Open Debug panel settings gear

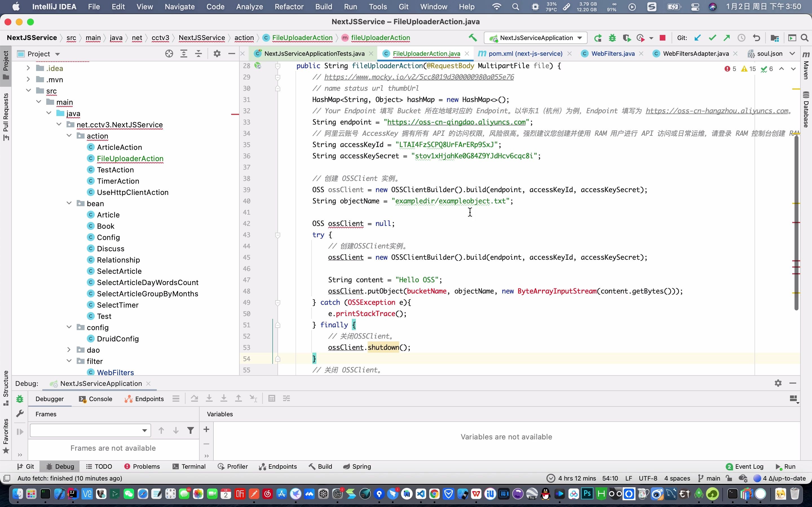[778, 383]
